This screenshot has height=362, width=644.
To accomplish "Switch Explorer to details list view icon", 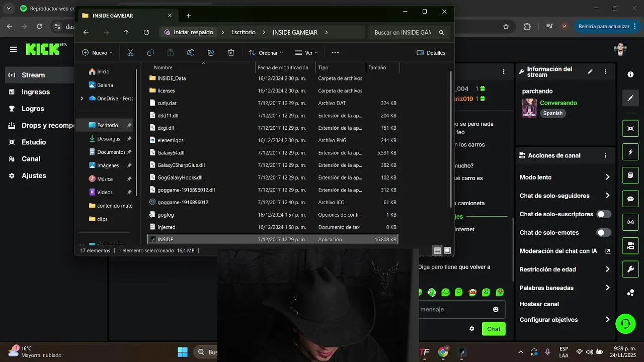I will (437, 250).
